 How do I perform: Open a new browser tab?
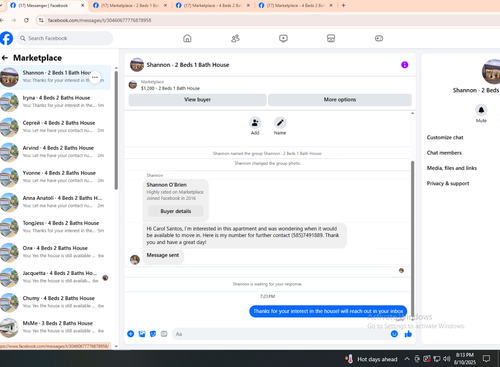click(343, 5)
